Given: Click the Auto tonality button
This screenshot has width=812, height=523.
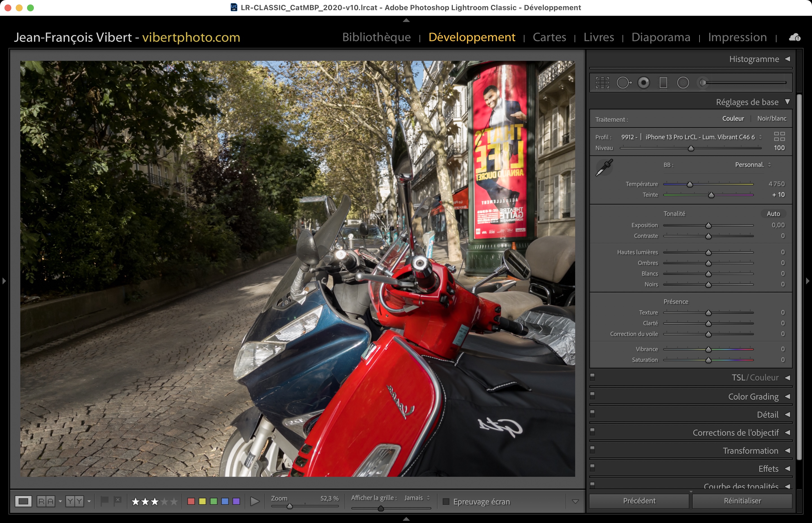Looking at the screenshot, I should (773, 214).
